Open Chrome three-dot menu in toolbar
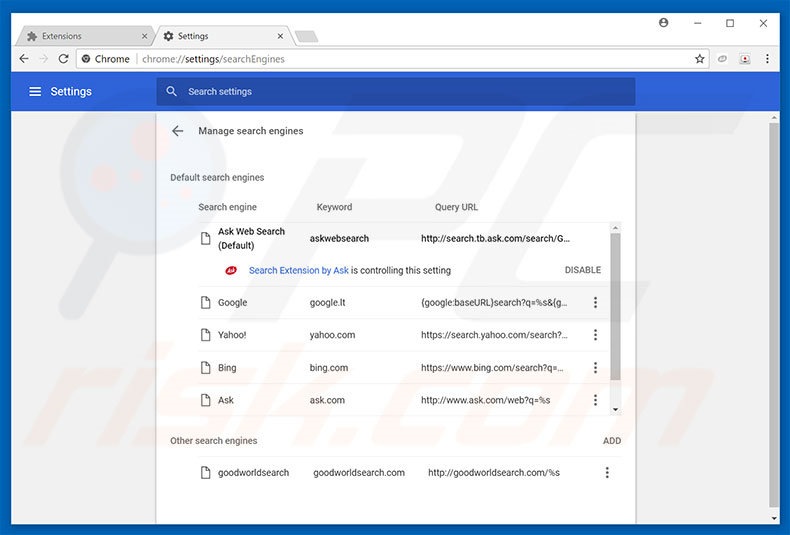The height and width of the screenshot is (535, 790). tap(767, 59)
